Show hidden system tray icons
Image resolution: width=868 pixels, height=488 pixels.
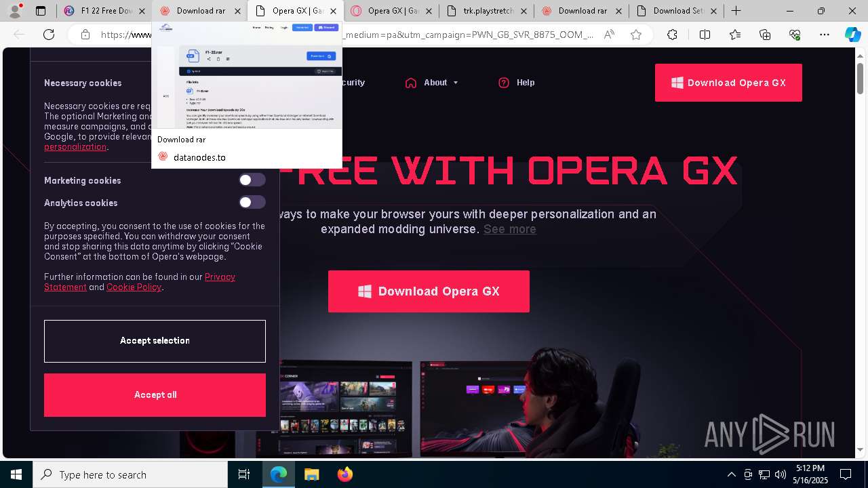point(731,474)
